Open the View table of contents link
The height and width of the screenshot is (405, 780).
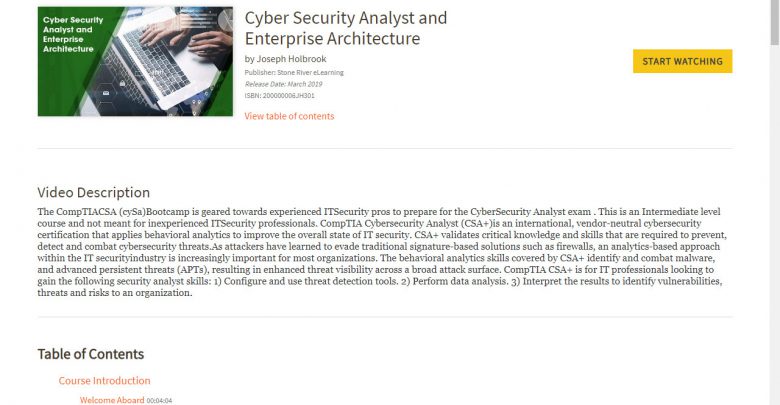point(289,116)
